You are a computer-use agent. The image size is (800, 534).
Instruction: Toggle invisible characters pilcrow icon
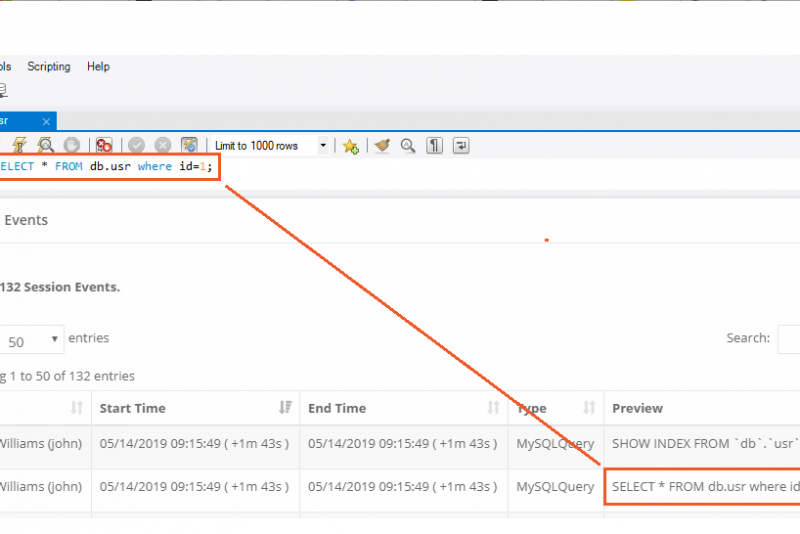(x=435, y=146)
